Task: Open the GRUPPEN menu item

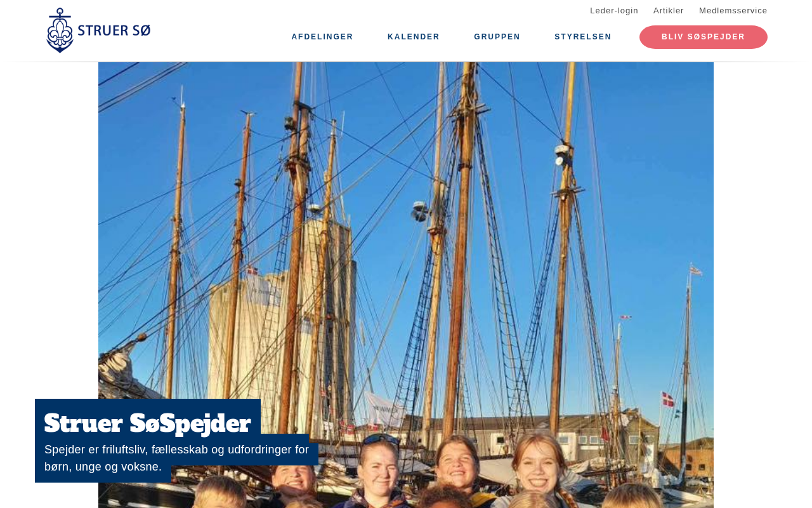Action: point(497,37)
